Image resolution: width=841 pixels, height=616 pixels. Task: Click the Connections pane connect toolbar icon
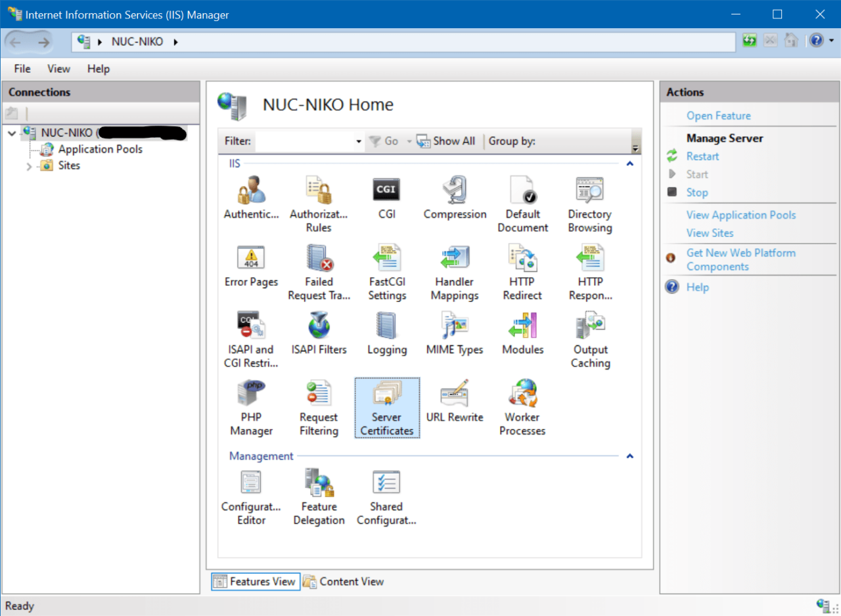click(x=12, y=112)
